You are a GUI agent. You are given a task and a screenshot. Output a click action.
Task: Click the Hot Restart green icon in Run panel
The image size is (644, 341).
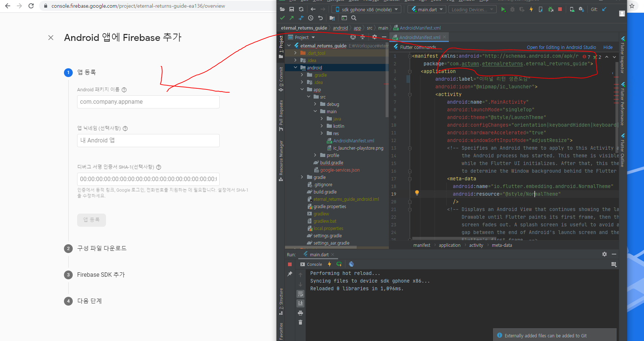click(x=339, y=264)
